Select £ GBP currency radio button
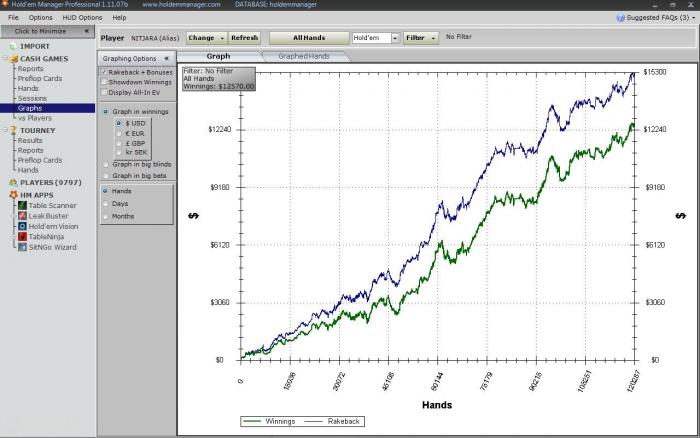The width and height of the screenshot is (700, 438). tap(119, 143)
